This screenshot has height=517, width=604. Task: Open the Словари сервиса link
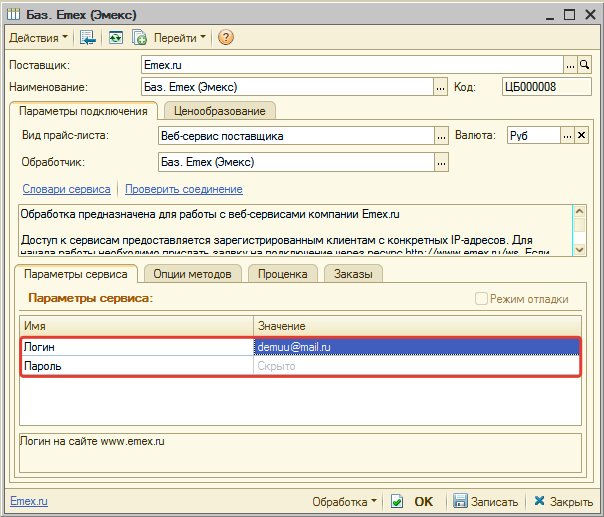[66, 189]
